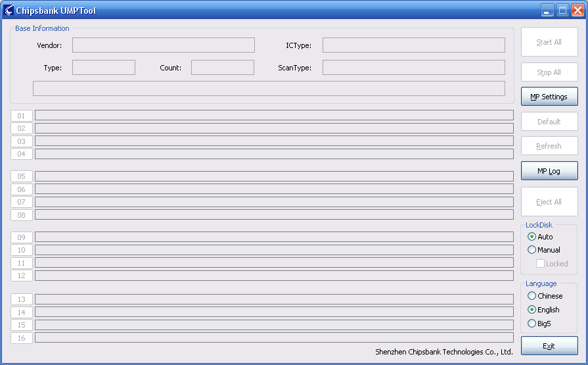Click port button 16
This screenshot has width=588, height=365.
pos(22,337)
